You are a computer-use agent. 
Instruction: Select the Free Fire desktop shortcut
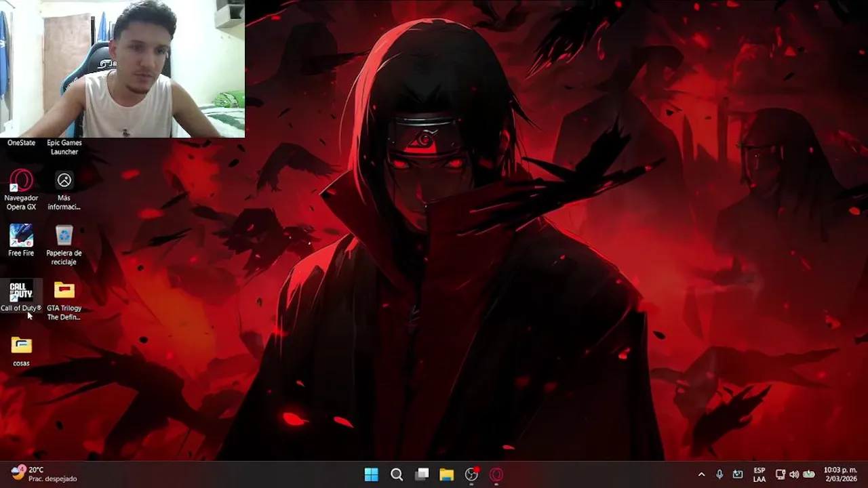point(21,241)
